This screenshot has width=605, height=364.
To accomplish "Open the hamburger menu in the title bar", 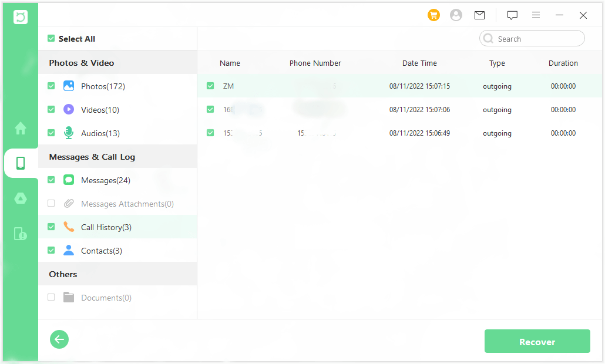I will 536,15.
